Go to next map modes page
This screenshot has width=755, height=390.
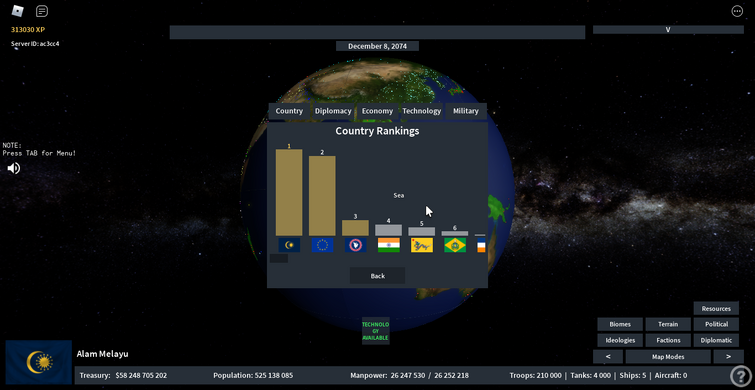coord(728,356)
